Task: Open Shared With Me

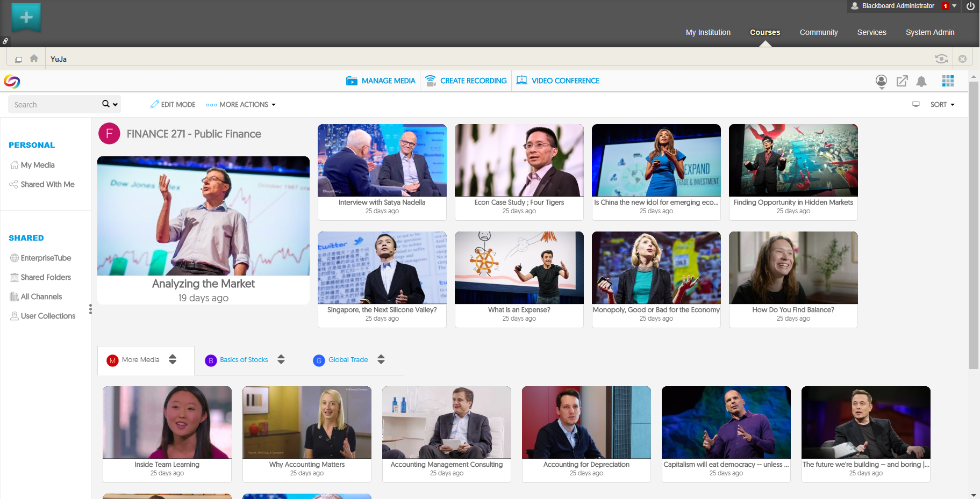Action: pyautogui.click(x=42, y=184)
